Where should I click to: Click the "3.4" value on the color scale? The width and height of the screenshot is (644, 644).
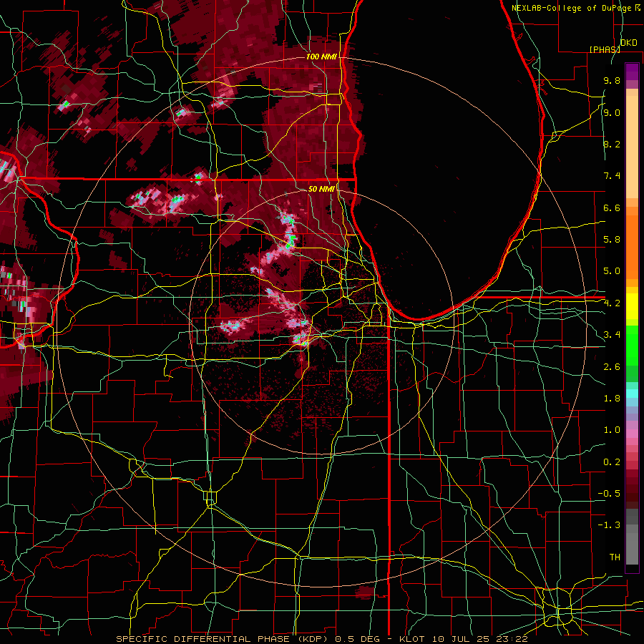click(x=612, y=335)
